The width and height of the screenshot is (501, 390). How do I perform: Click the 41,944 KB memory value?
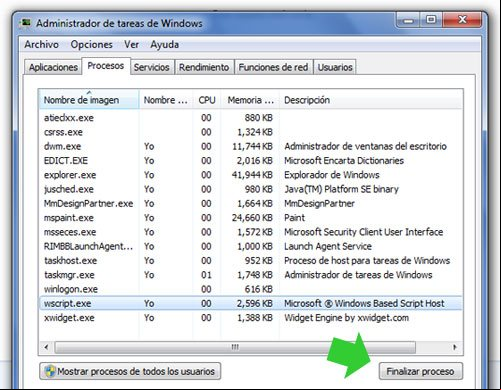[252, 175]
